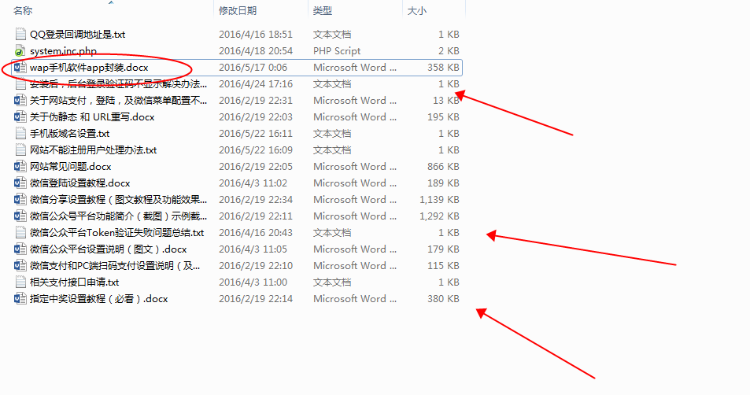Click the date 2016/5/22 16:11
The width and height of the screenshot is (750, 395).
(255, 133)
